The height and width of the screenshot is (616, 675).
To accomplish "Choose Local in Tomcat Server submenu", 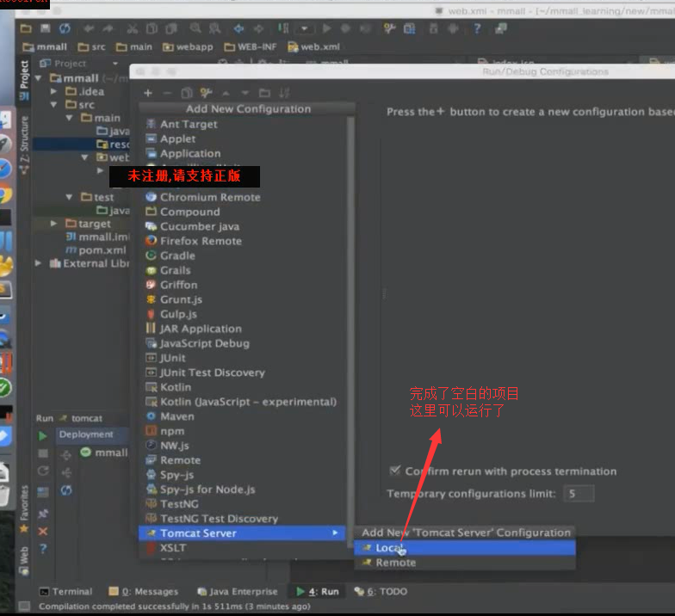I will point(465,548).
